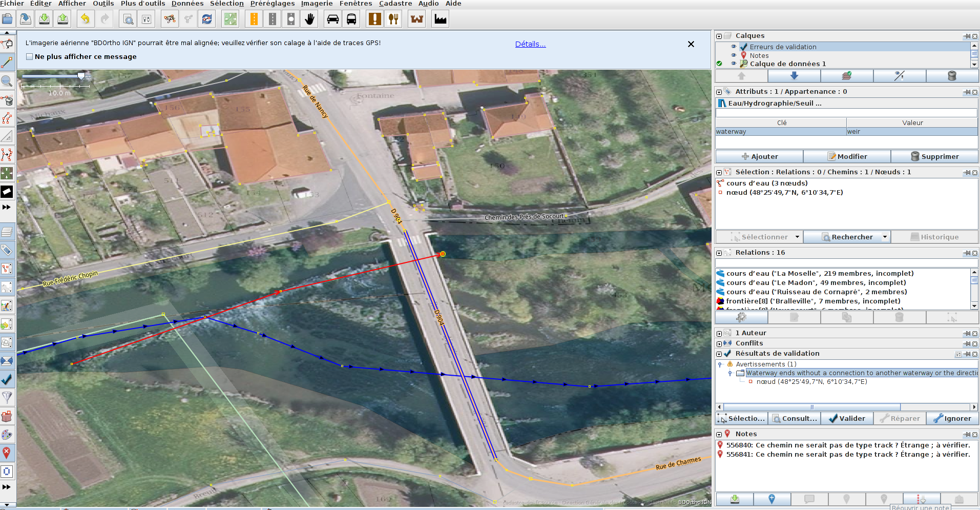Click the Valider button
980x510 pixels.
(x=847, y=418)
